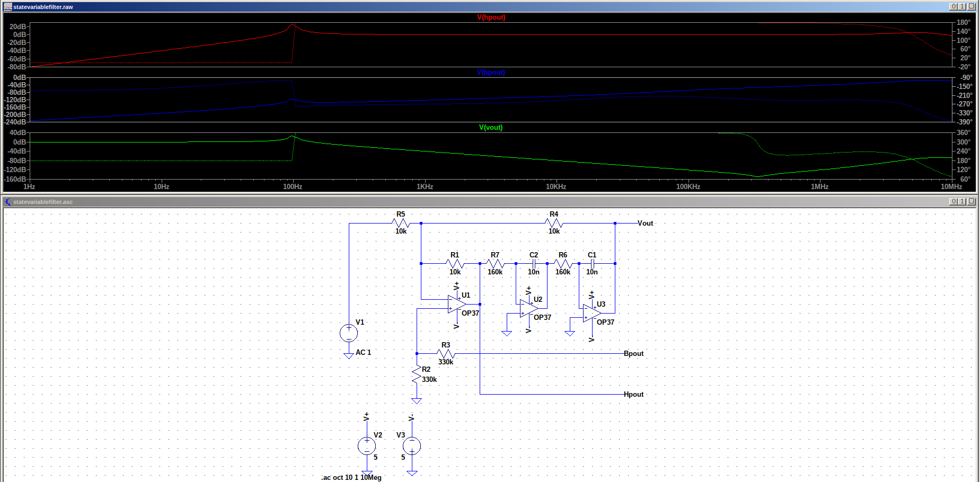Select the U3 OP37 op-amp symbol

(x=591, y=313)
